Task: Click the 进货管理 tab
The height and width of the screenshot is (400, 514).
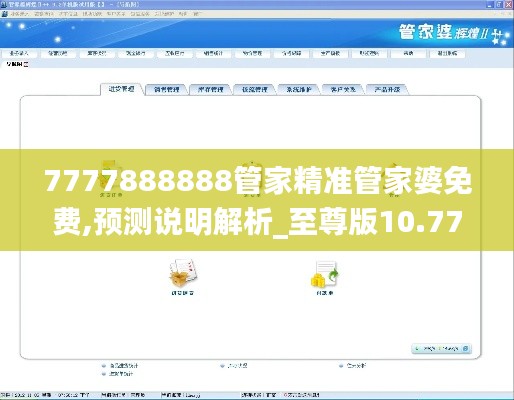Action: coord(121,89)
